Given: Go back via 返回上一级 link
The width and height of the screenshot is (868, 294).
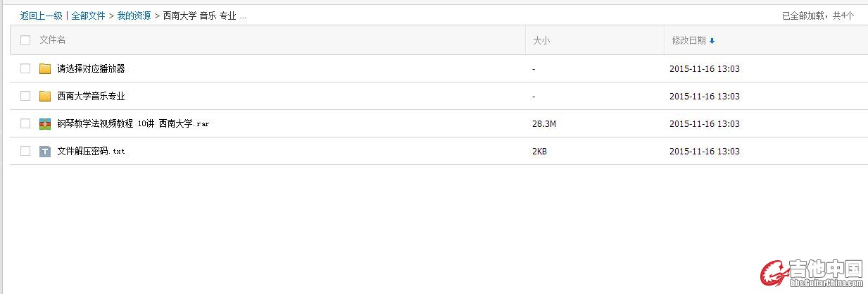Looking at the screenshot, I should [x=41, y=16].
